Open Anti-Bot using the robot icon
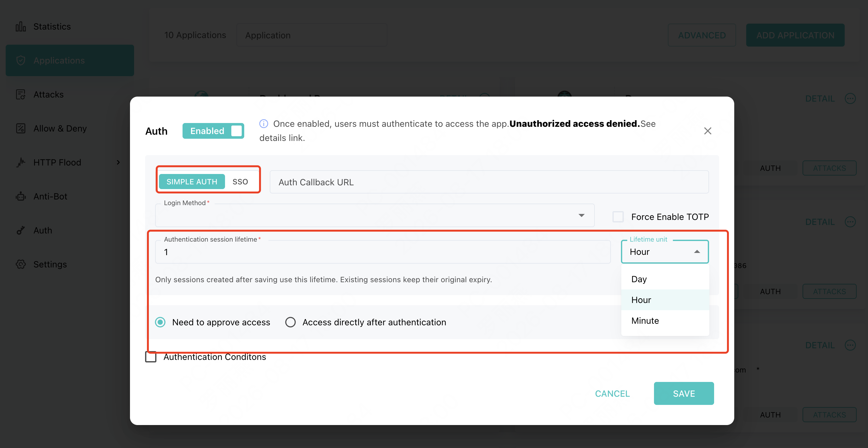This screenshot has width=868, height=448. click(20, 196)
